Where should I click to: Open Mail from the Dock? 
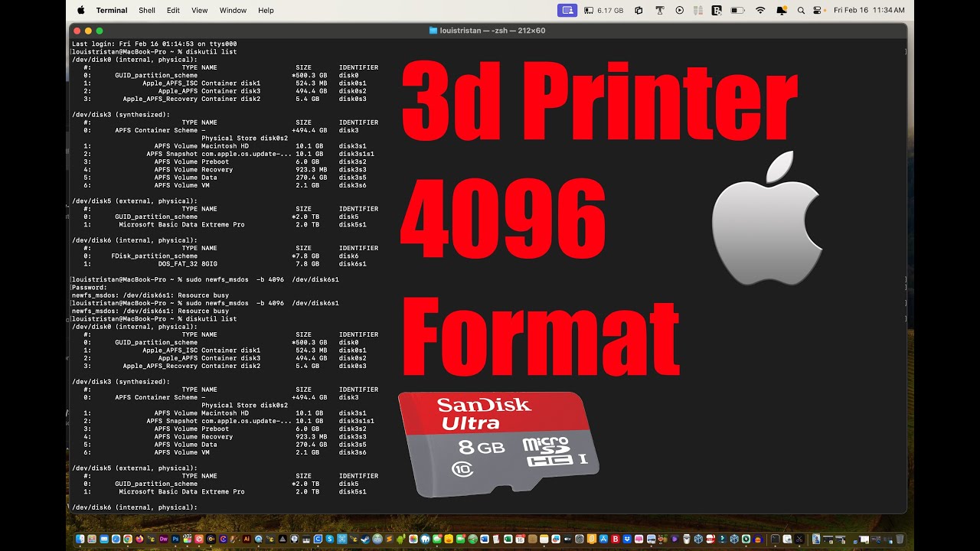[x=104, y=539]
